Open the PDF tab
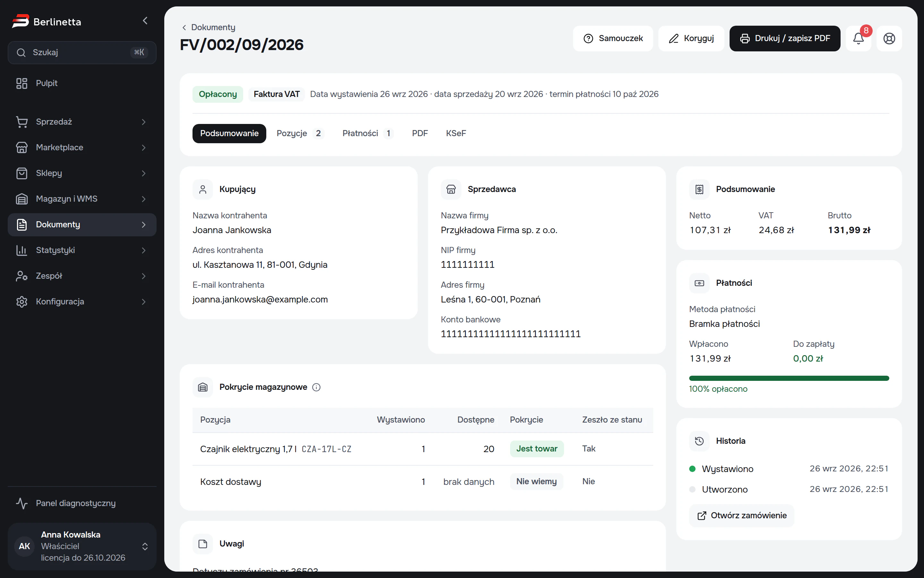 420,133
